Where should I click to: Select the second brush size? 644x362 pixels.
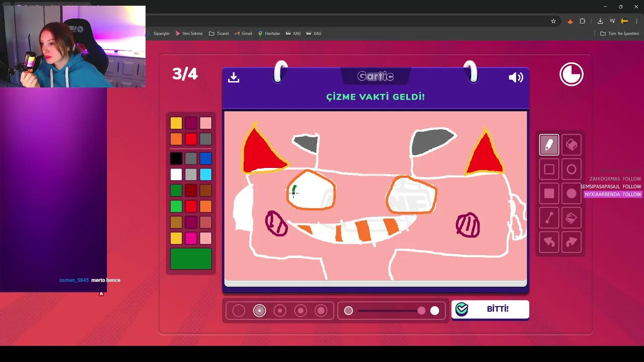click(260, 311)
